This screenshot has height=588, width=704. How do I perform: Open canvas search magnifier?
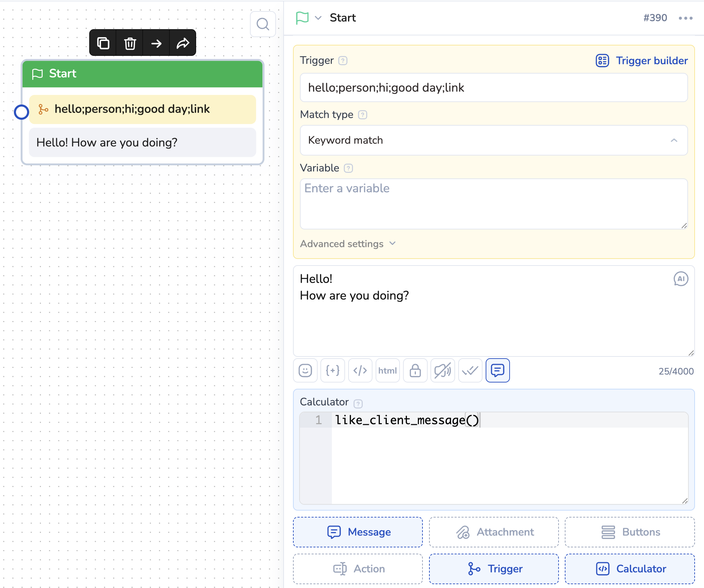[263, 24]
